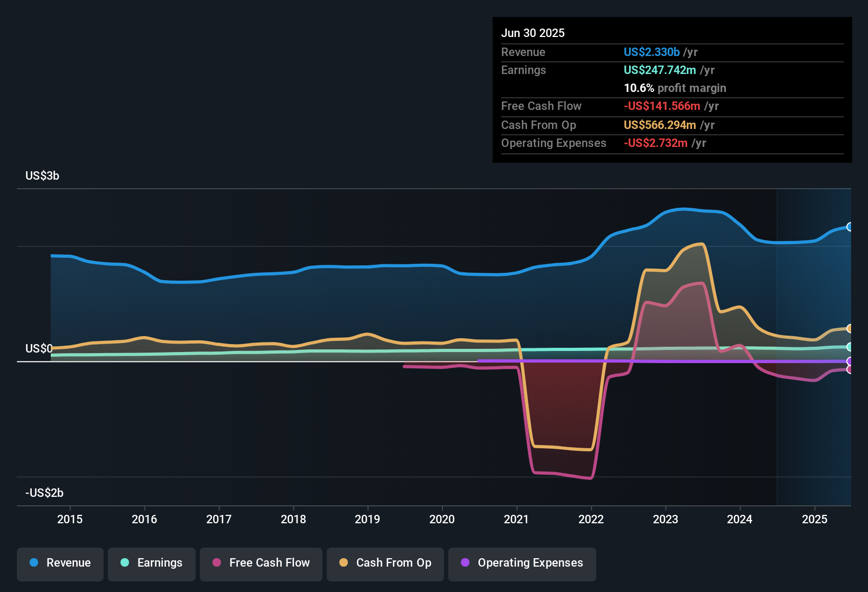Click the blue Revenue endpoint marker on chart

point(850,227)
